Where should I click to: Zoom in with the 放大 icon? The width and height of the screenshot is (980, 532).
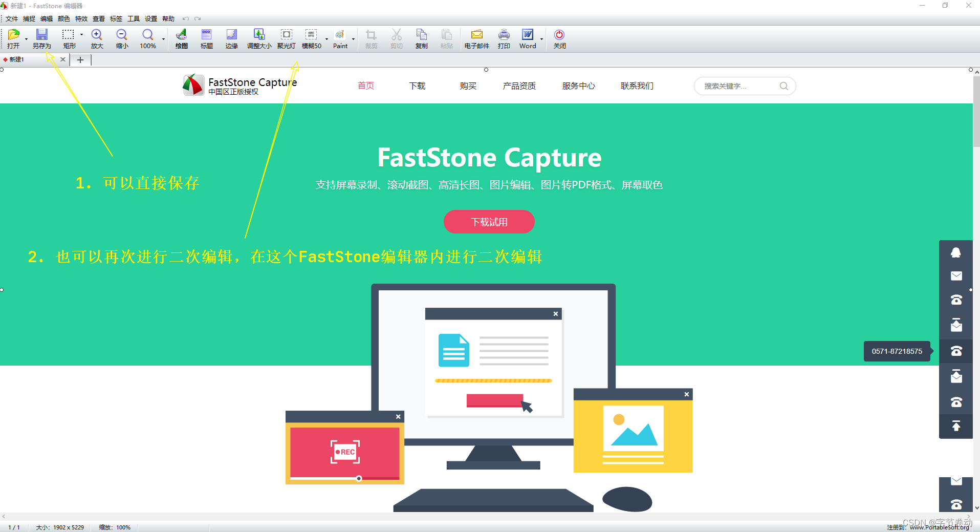point(97,39)
